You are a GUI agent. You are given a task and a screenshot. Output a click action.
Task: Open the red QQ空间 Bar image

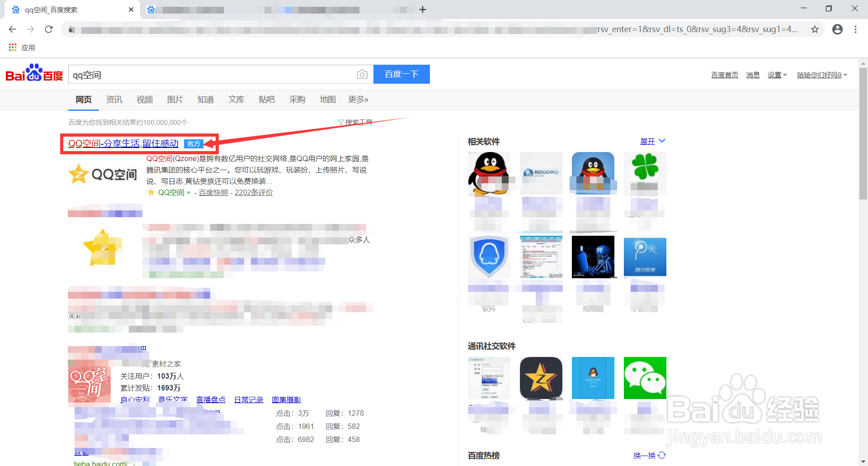click(x=90, y=385)
